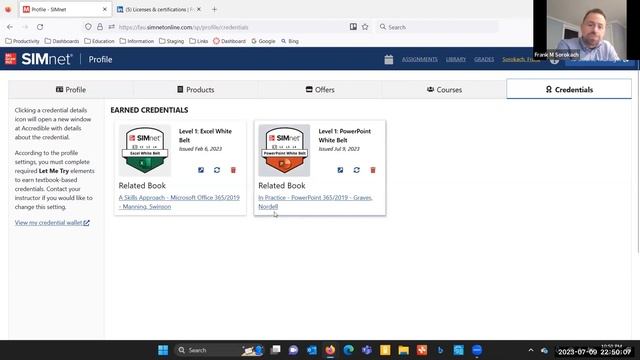Open the Grades link in header
This screenshot has width=640, height=360.
point(484,60)
